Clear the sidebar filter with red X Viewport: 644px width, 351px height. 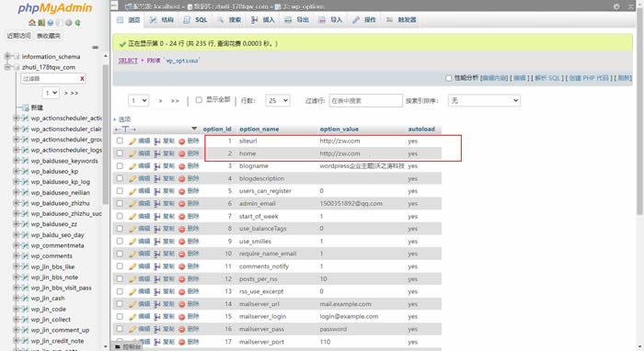(82, 78)
